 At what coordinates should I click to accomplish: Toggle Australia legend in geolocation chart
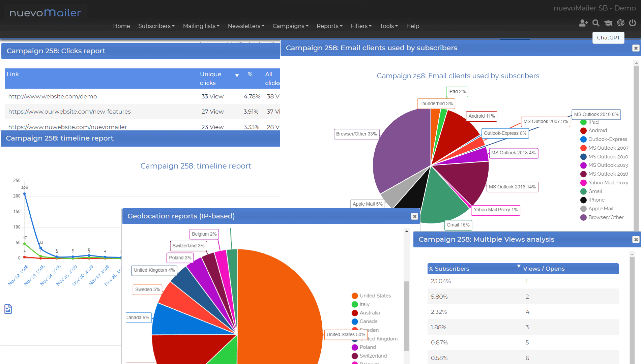pyautogui.click(x=366, y=313)
